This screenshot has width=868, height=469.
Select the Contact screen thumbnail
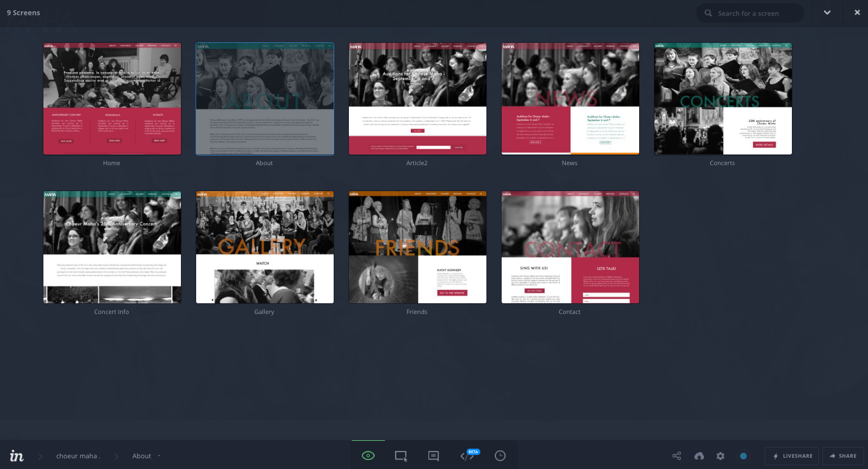[x=570, y=247]
